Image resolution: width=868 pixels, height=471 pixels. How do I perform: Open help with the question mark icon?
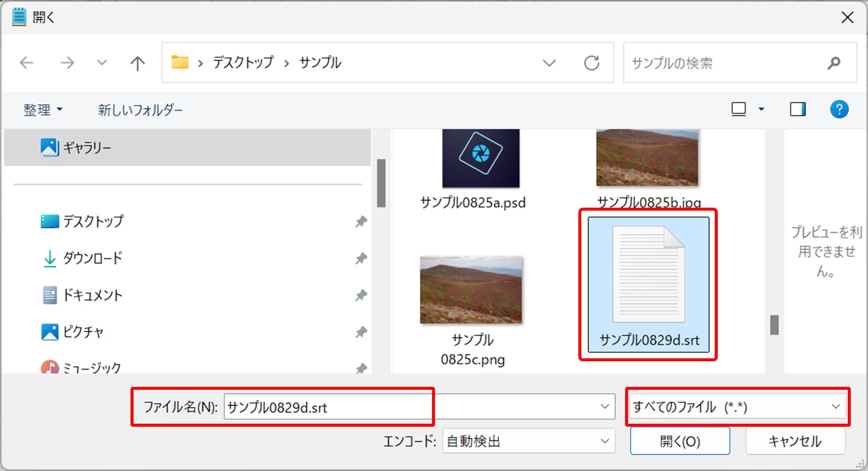(x=839, y=109)
